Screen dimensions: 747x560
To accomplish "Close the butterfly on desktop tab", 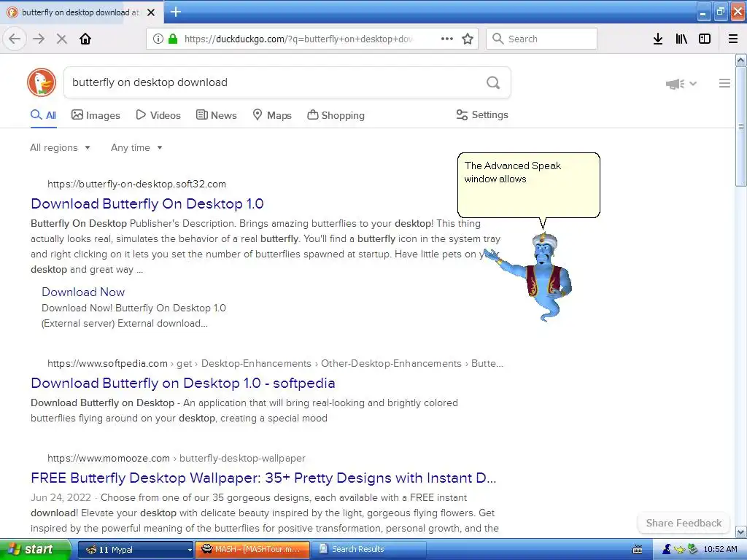I will [151, 12].
